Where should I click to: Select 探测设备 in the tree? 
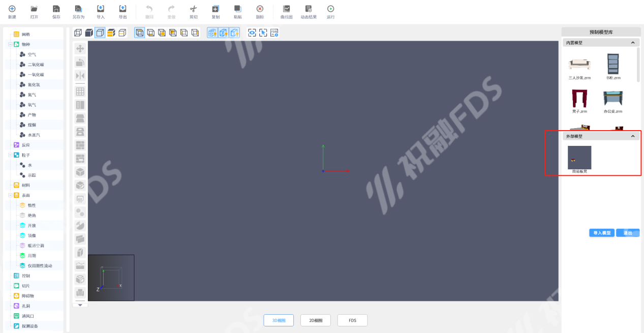click(29, 326)
